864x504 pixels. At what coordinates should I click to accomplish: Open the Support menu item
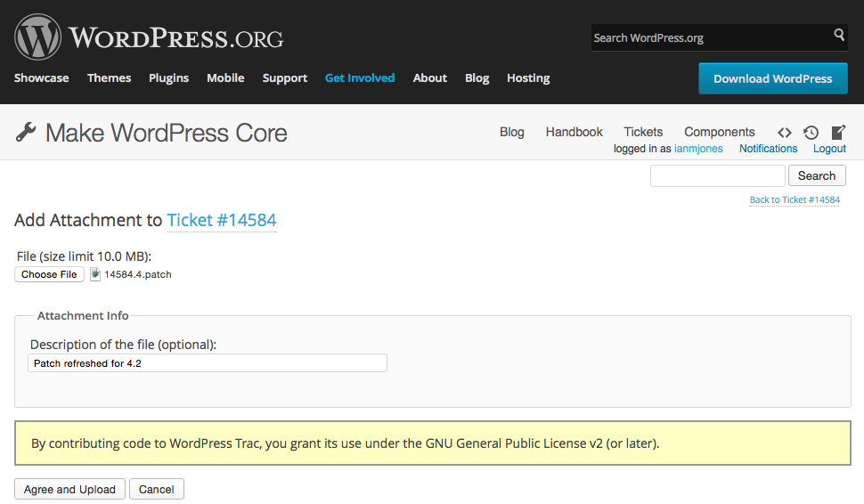click(285, 78)
